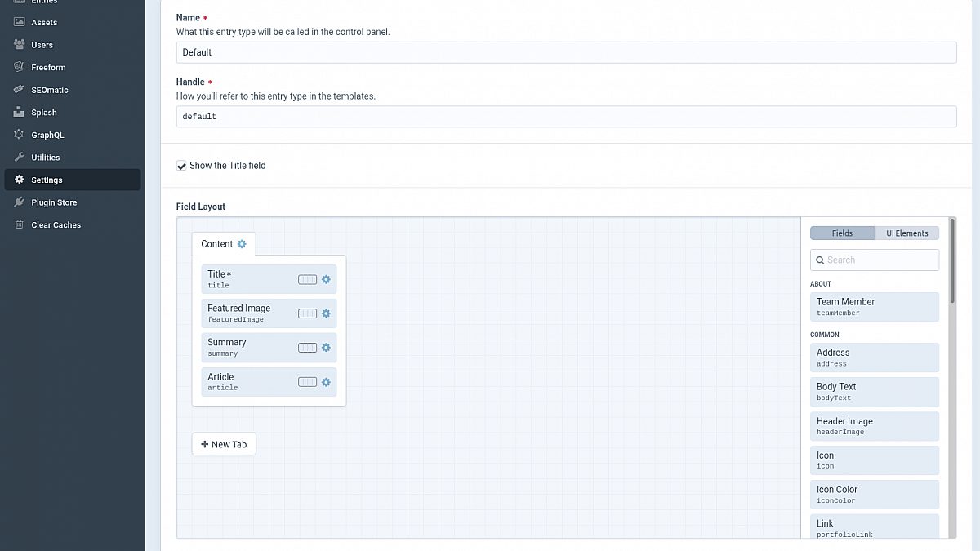Select the Article layout field
The height and width of the screenshot is (551, 980).
[269, 382]
